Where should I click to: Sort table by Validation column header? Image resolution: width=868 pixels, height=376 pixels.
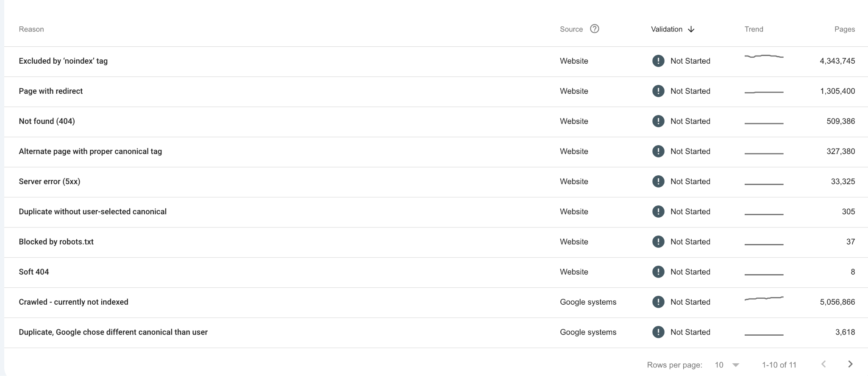(667, 29)
